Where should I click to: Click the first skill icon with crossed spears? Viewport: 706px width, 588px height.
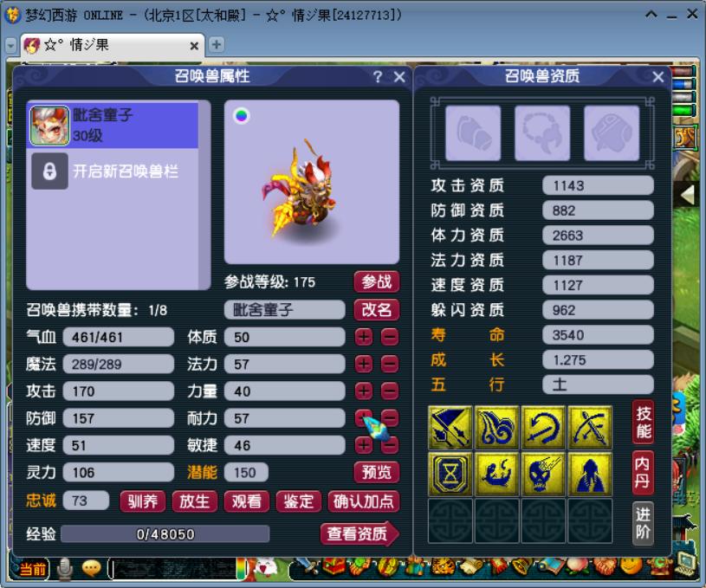(x=450, y=427)
